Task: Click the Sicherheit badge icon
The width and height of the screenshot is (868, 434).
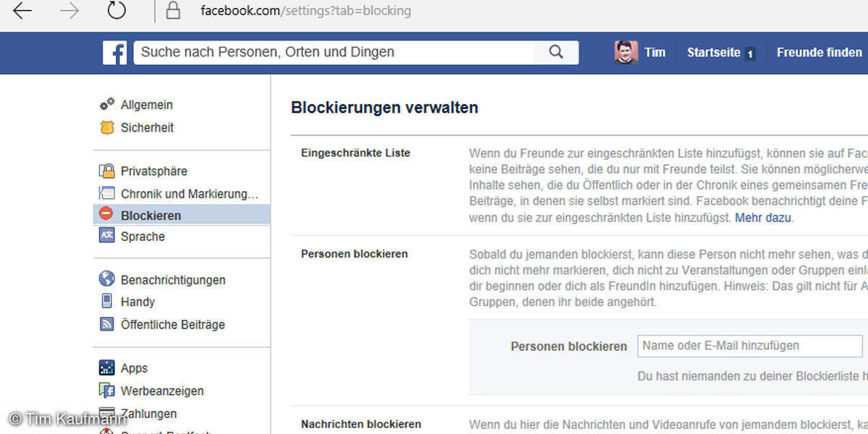Action: click(107, 127)
